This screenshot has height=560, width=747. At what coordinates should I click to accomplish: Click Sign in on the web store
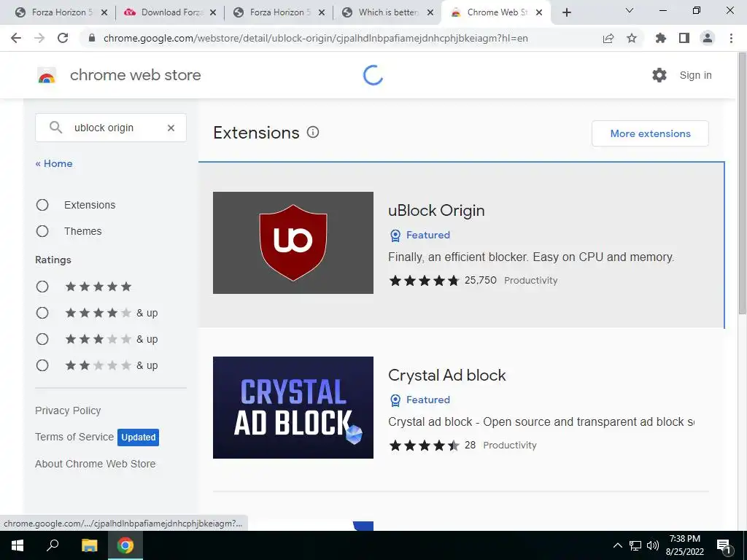pyautogui.click(x=695, y=75)
